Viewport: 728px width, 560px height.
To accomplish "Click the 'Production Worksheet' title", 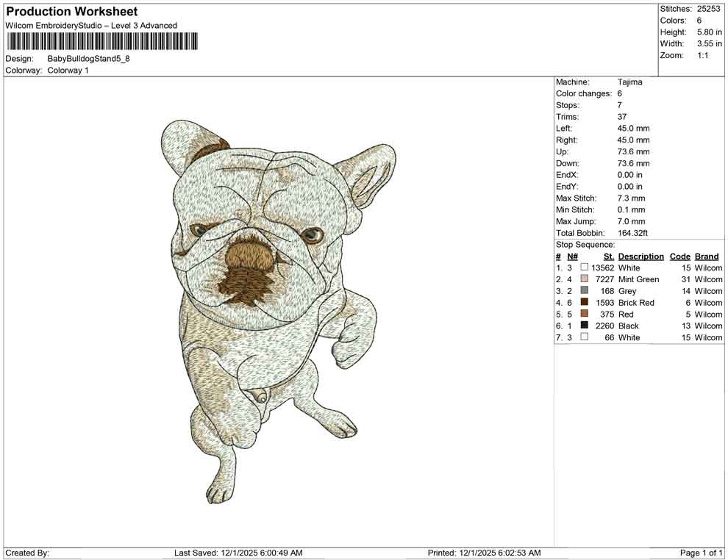I will coord(72,12).
